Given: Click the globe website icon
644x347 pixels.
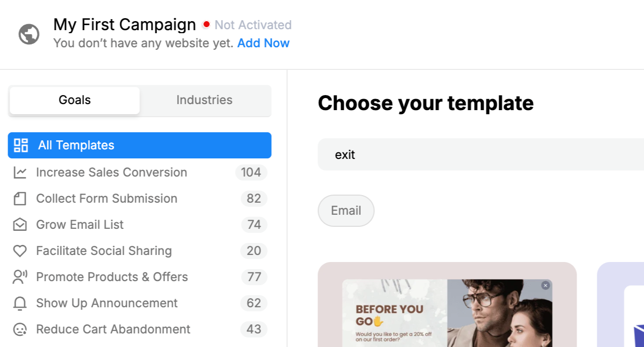Looking at the screenshot, I should [x=29, y=34].
